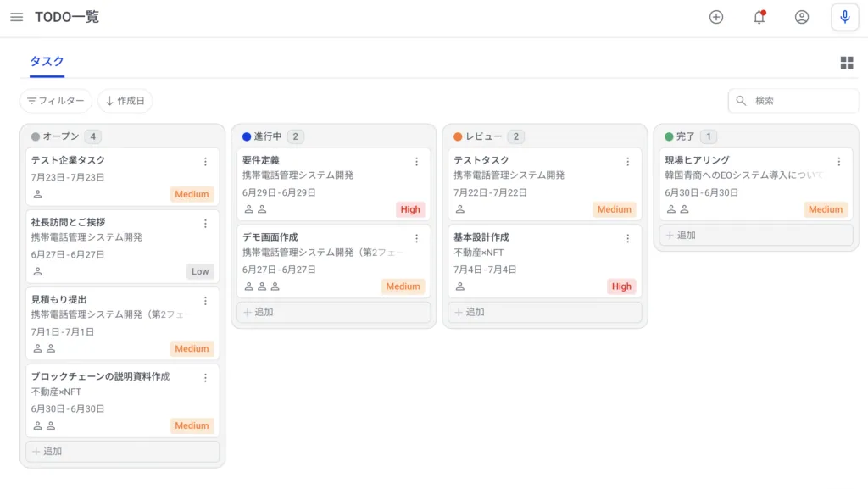The height and width of the screenshot is (489, 868).
Task: Open the 要件定義 task title
Action: point(261,160)
